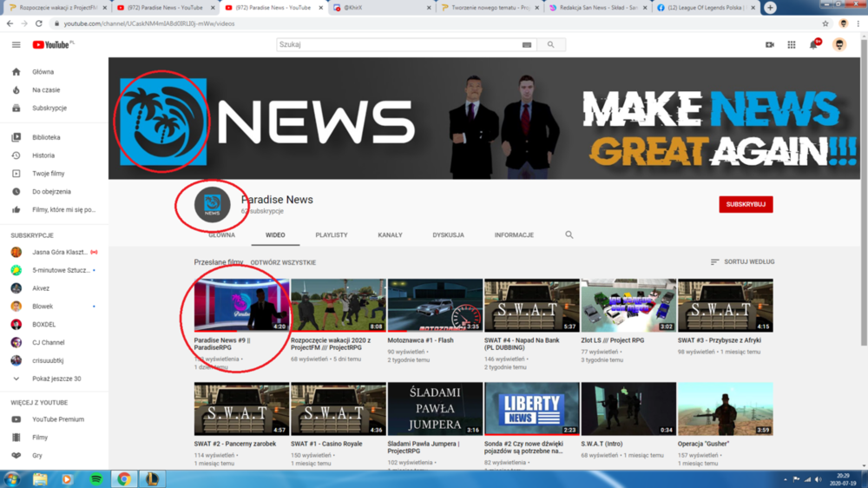Open SWAT #1 - Casino Royale title
This screenshot has width=868, height=488.
coord(326,444)
